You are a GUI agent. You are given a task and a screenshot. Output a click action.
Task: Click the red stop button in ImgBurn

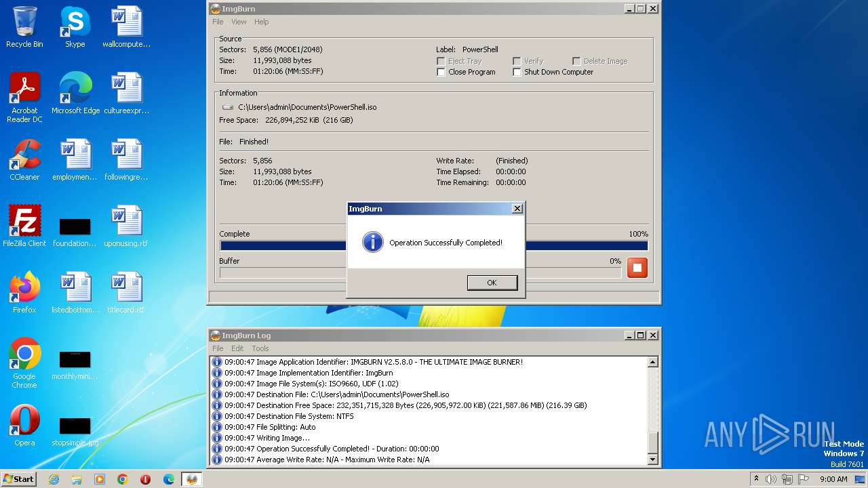tap(637, 268)
